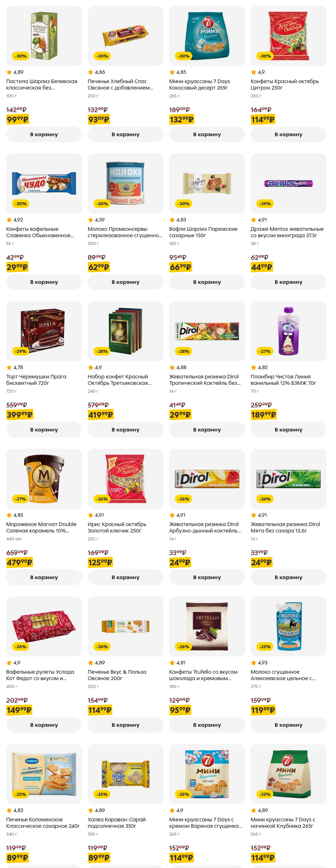
Task: Open Вафли Шарлиз Парижские title link
Action: pos(203,232)
